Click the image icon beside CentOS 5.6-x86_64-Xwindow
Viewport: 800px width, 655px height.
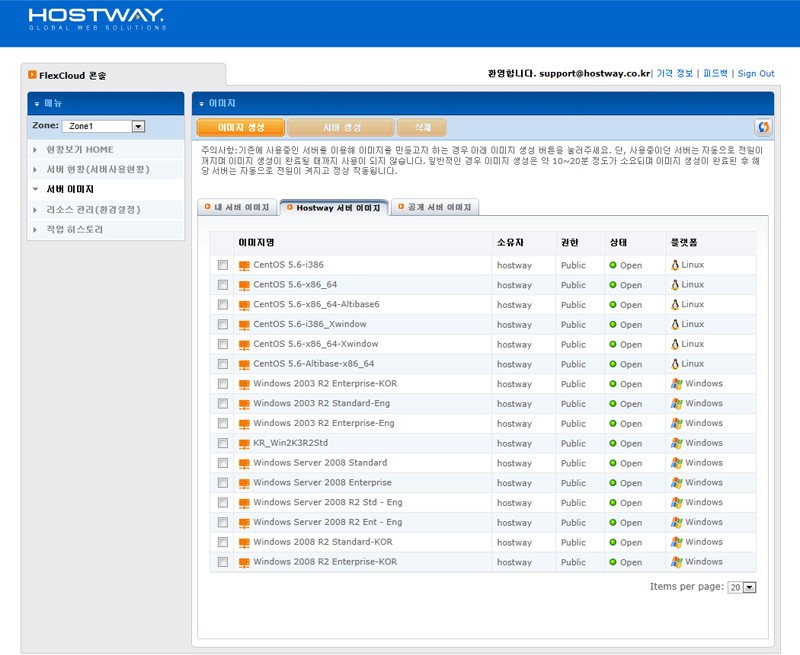[x=244, y=344]
